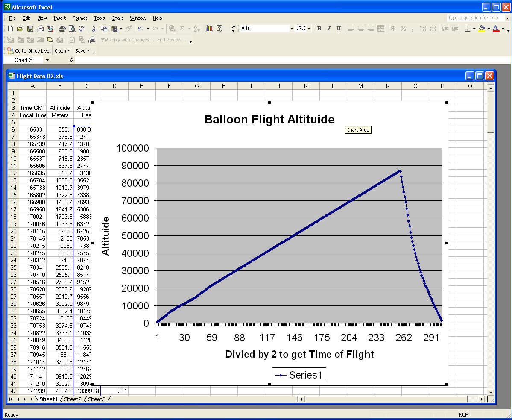This screenshot has width=512, height=420.
Task: Click the Go to Office Live icon
Action: pyautogui.click(x=10, y=50)
